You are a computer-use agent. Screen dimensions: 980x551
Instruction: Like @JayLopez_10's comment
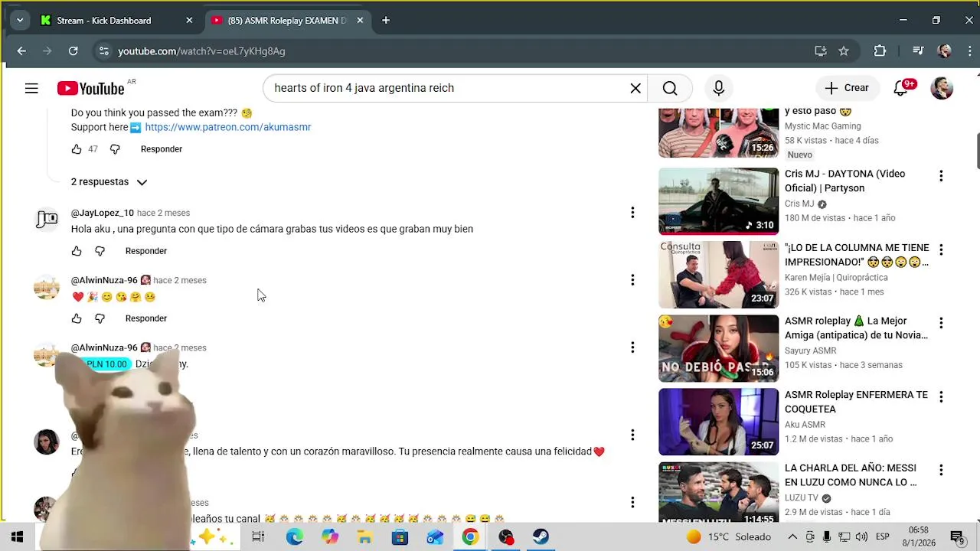click(77, 251)
